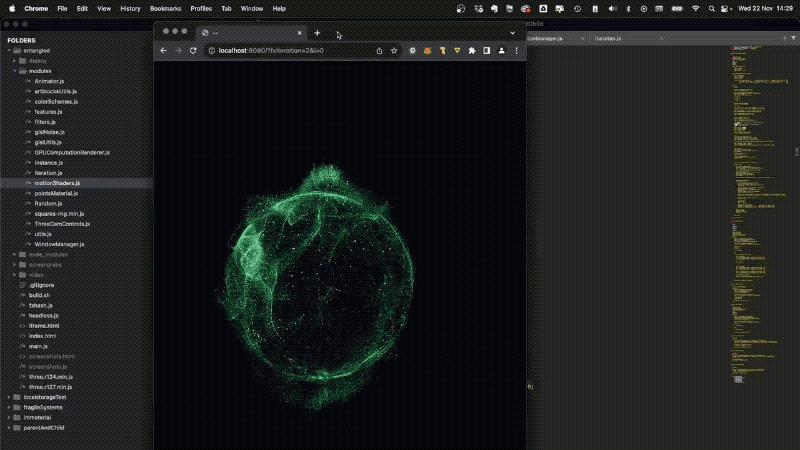Viewport: 800px width, 450px height.
Task: Expand the fragileSystems folder
Action: [9, 407]
